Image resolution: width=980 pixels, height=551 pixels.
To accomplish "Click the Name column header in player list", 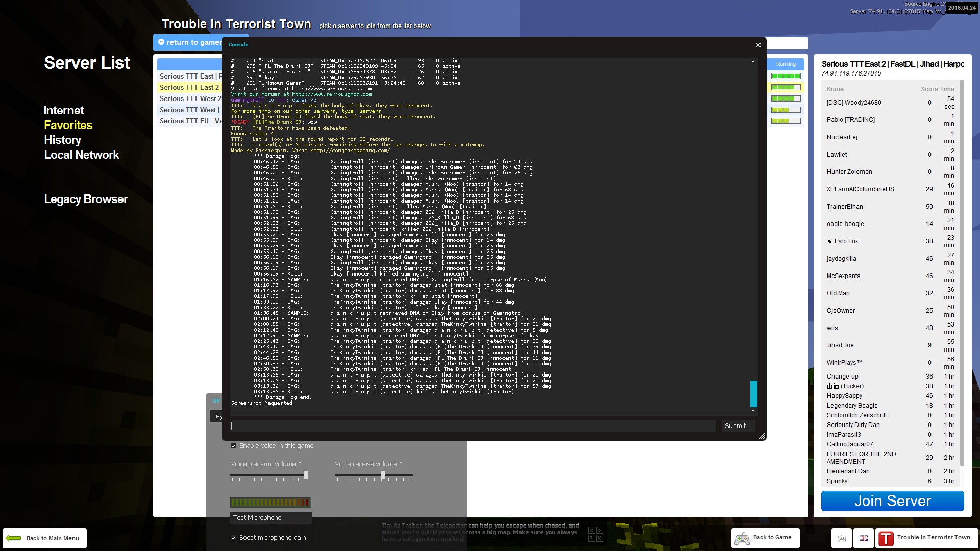I will click(835, 89).
